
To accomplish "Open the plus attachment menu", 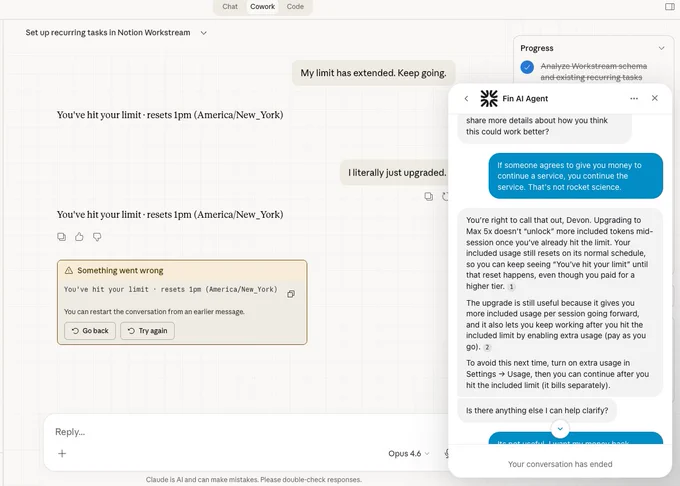I will click(x=62, y=453).
